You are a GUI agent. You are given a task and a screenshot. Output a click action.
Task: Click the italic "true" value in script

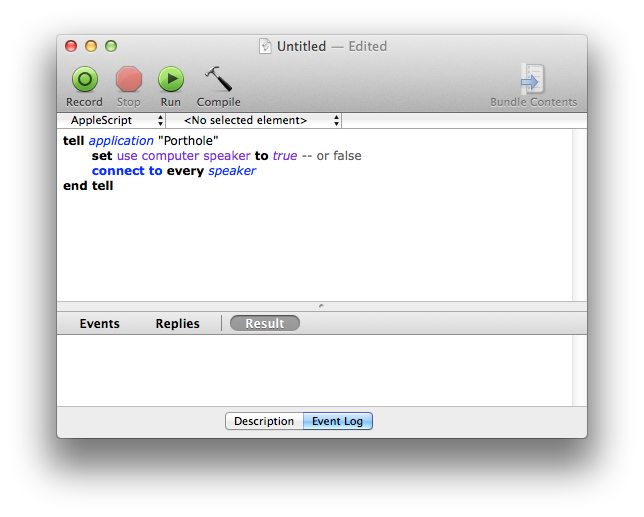pos(285,156)
